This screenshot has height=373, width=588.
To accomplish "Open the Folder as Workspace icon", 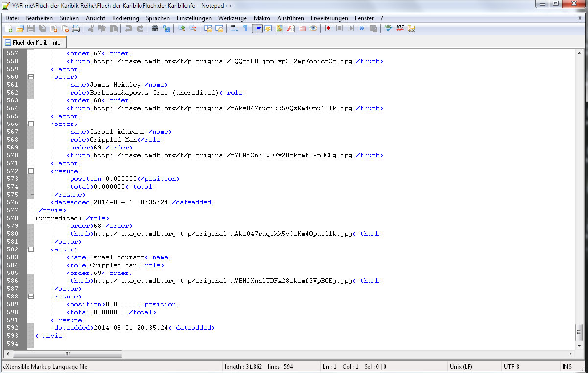I will (x=302, y=29).
